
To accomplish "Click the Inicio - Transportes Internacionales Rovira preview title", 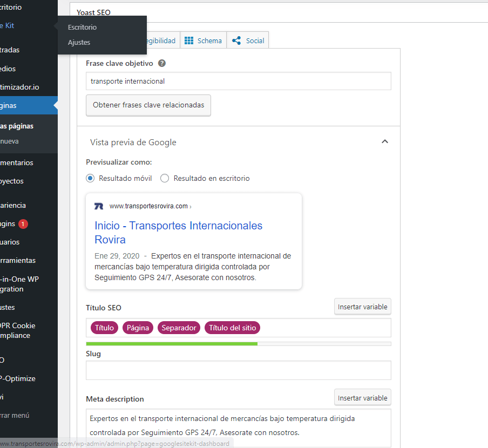I will 178,233.
